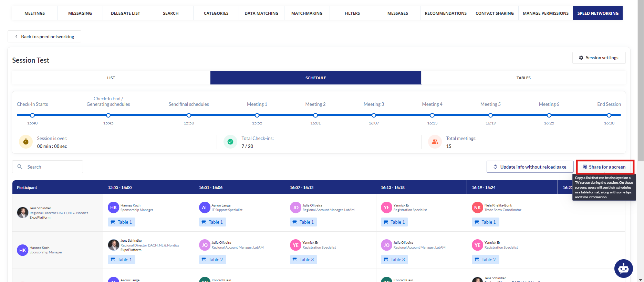Click the green Total Check-ins checkmark icon

coord(230,142)
